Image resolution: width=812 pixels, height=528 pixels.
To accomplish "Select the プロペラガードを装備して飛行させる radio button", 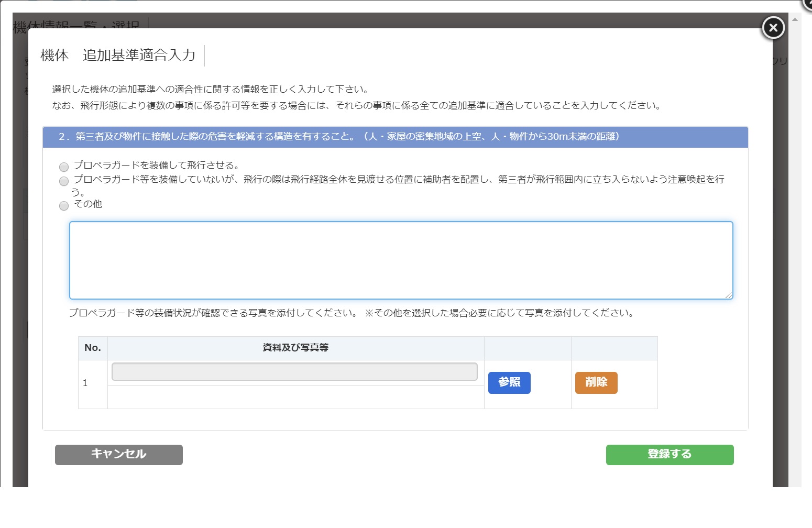I will point(64,167).
